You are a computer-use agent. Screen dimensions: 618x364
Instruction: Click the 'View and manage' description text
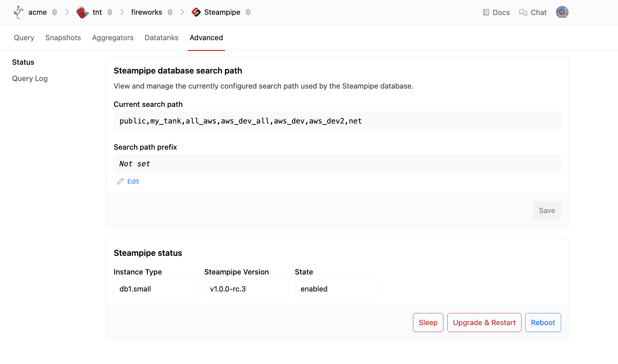264,86
